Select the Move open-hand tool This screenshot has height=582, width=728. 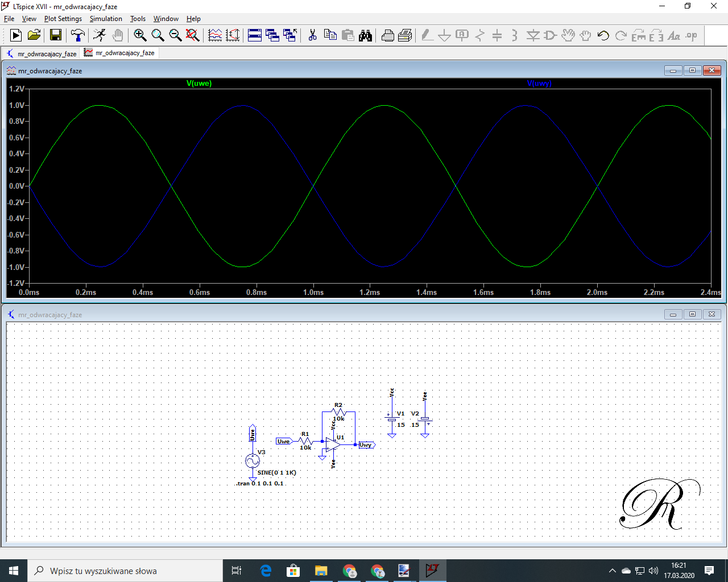point(568,35)
